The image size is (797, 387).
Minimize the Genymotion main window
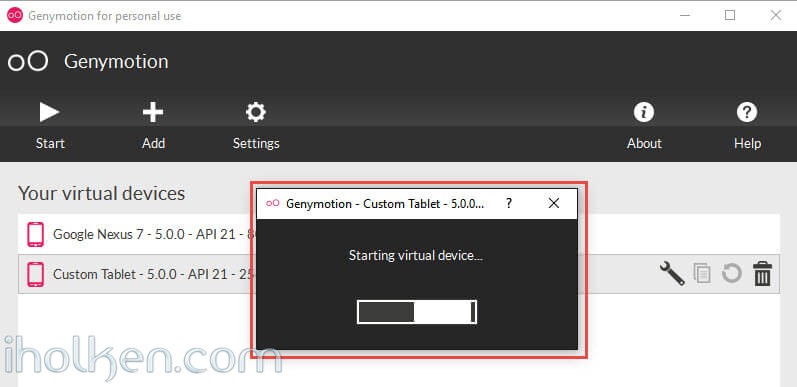pos(685,15)
